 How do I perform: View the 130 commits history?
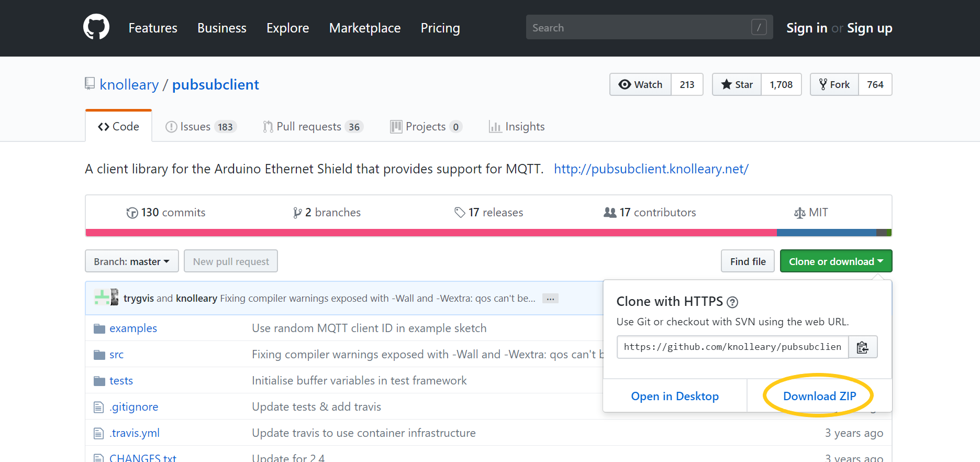point(166,212)
